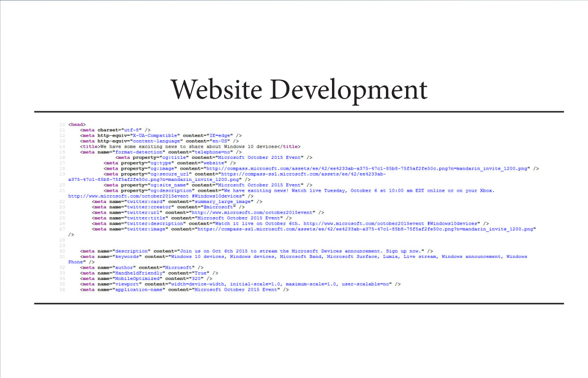The height and width of the screenshot is (378, 588).
Task: Click the "Website Development" heading
Action: 299,90
